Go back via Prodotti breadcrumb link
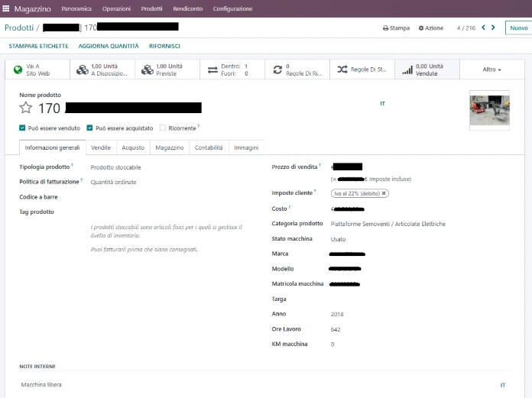 point(19,28)
